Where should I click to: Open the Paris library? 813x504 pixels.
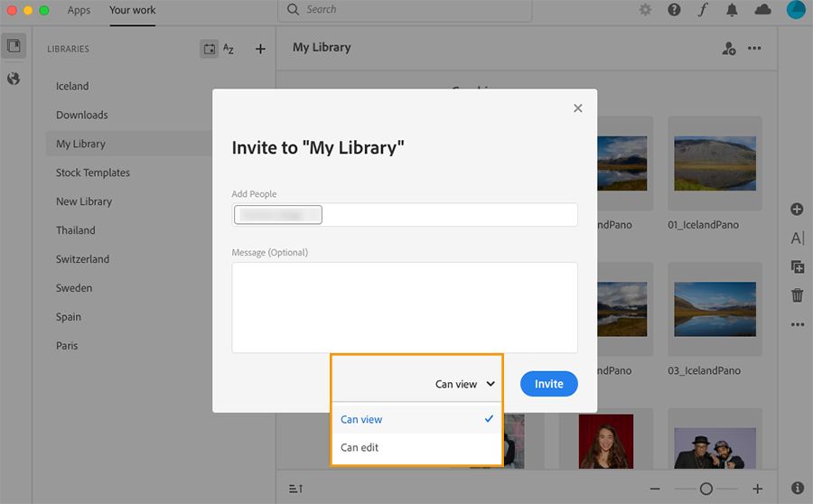coord(67,345)
